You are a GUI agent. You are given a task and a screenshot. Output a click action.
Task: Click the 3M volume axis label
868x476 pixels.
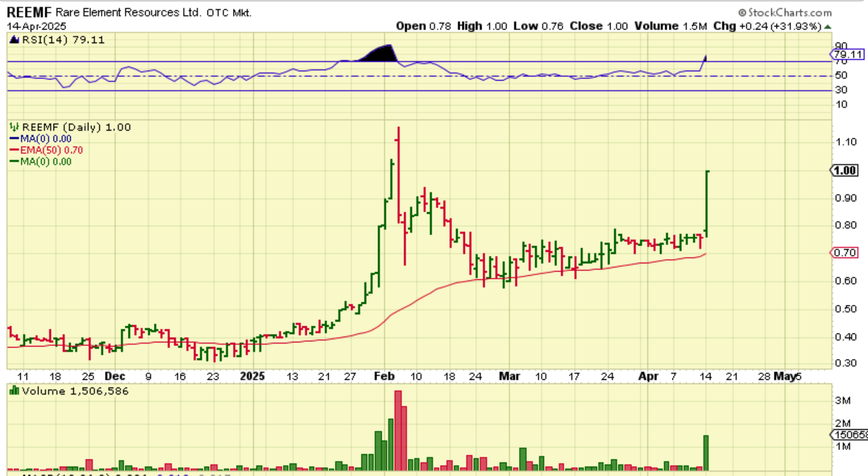(x=843, y=401)
